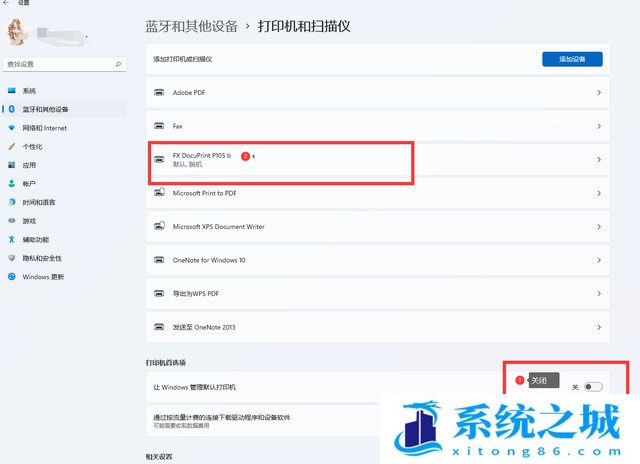Screen dimensions: 640x464
Task: Expand the FX DocuPrint P105 b chevron
Action: 599,160
